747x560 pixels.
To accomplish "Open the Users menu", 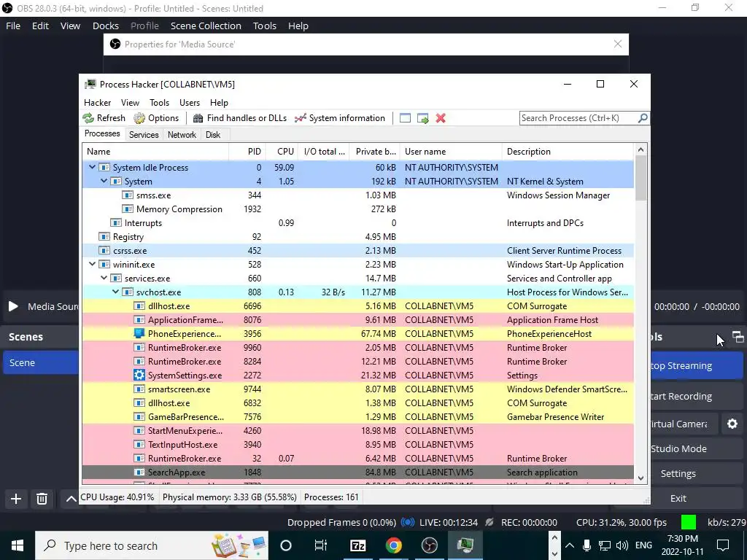I will click(x=190, y=102).
